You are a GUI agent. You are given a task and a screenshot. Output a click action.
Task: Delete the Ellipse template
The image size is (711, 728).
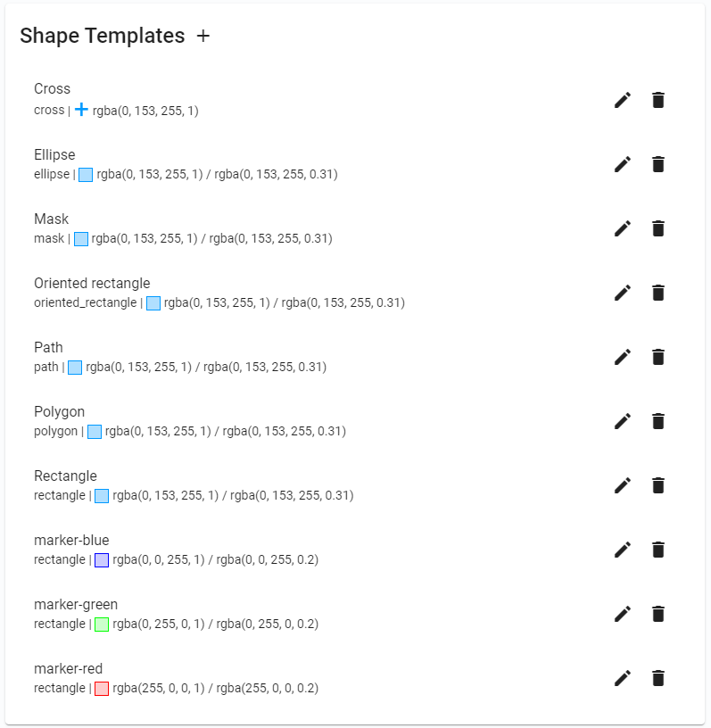[x=657, y=164]
